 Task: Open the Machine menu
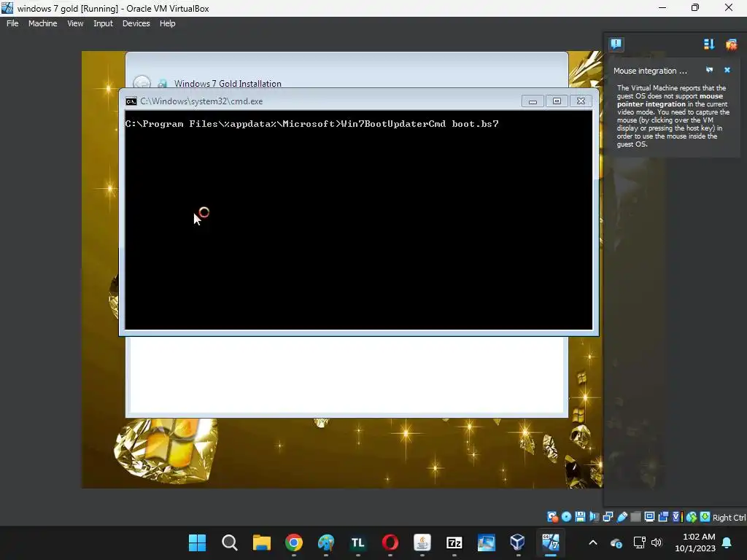(42, 23)
